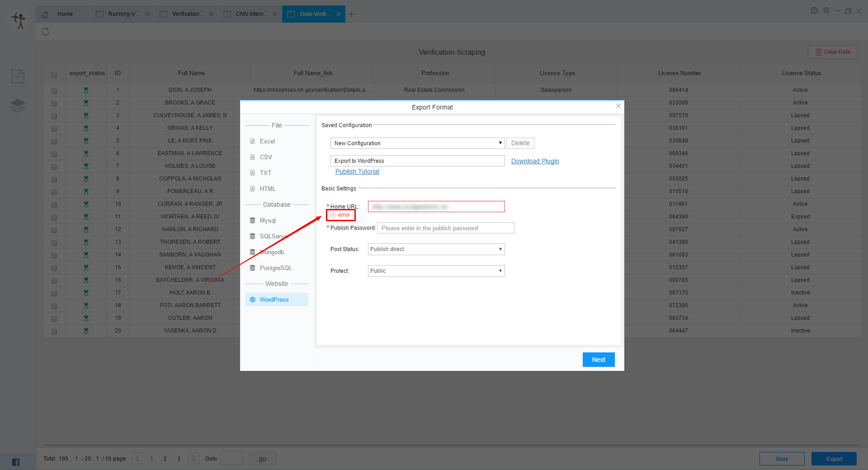Check the row checkbox for CULVEYHOUSE, A JAMES, III

click(54, 116)
